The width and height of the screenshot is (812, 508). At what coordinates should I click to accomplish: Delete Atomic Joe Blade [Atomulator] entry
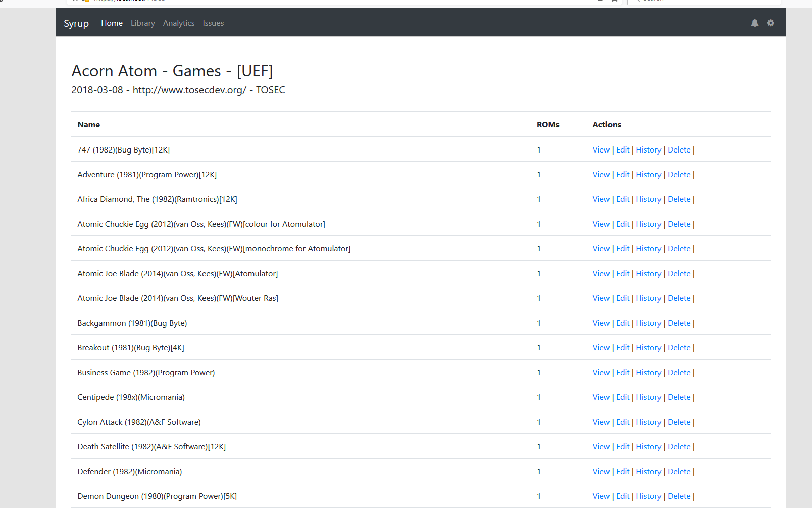[x=679, y=274]
